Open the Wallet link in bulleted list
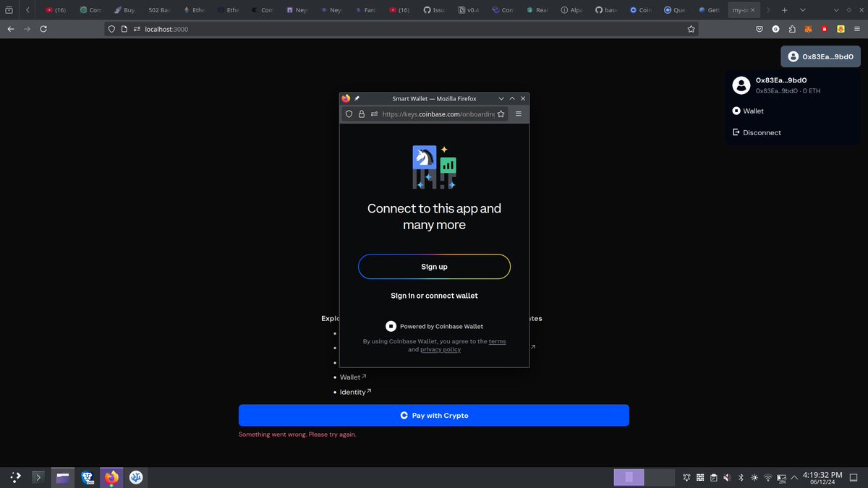The height and width of the screenshot is (488, 868). 353,377
